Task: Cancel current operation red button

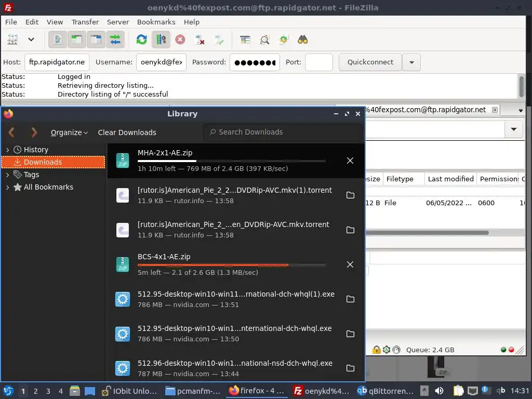Action: coord(180,39)
